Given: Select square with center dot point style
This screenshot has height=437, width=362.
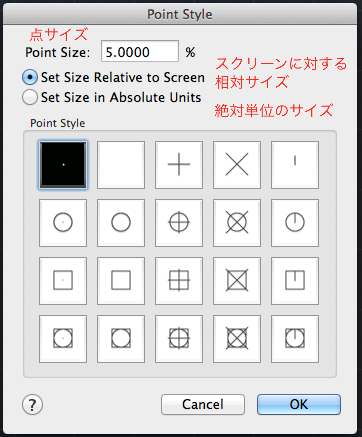Looking at the screenshot, I should click(63, 281).
